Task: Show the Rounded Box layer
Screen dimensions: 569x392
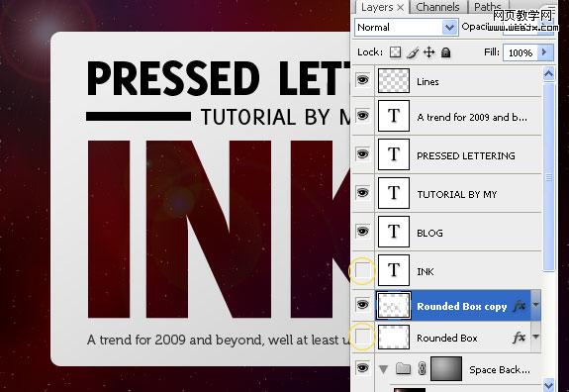Action: pos(362,337)
